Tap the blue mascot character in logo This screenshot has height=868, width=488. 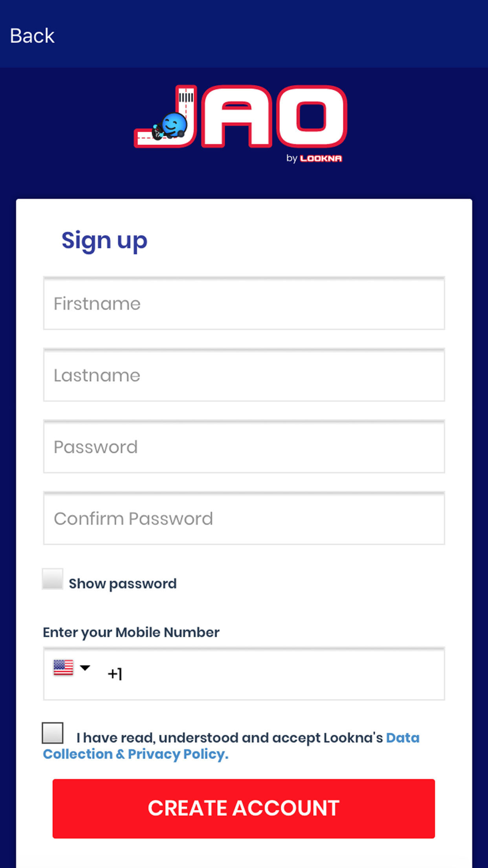point(170,126)
